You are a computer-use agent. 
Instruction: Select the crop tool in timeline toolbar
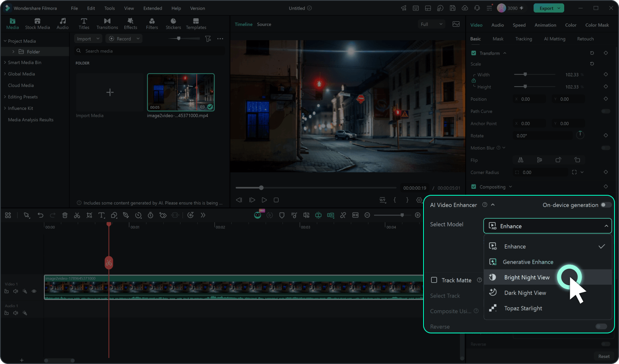tap(89, 215)
